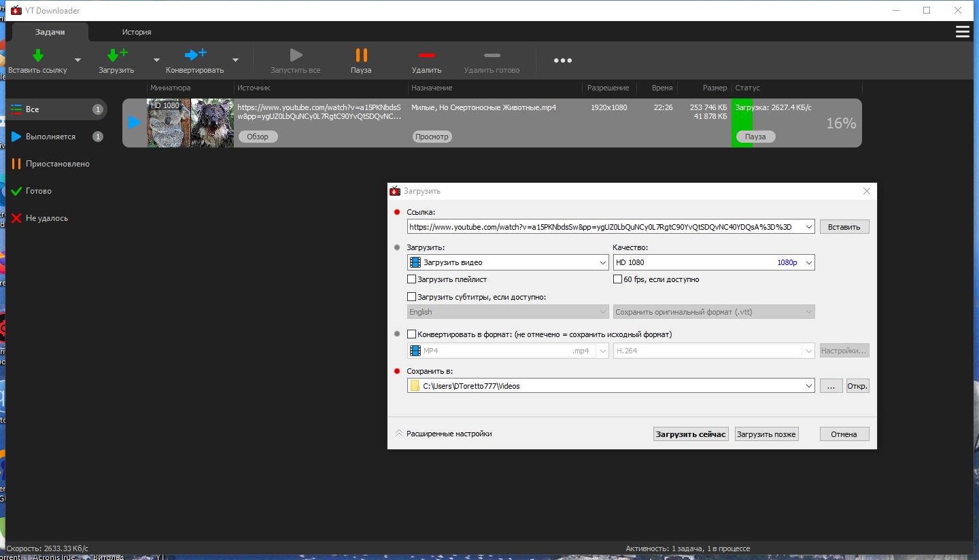Click the orange Пауза toolbar icon

(x=361, y=56)
